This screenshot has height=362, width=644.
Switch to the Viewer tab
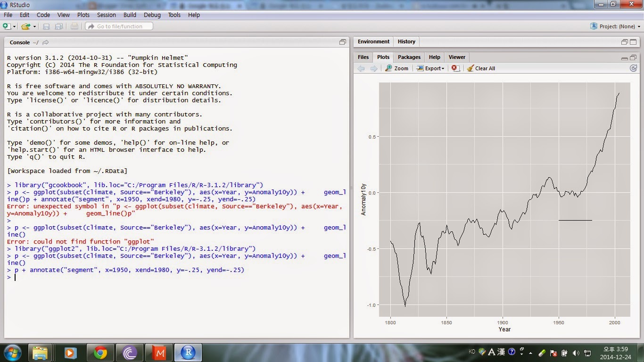tap(457, 57)
